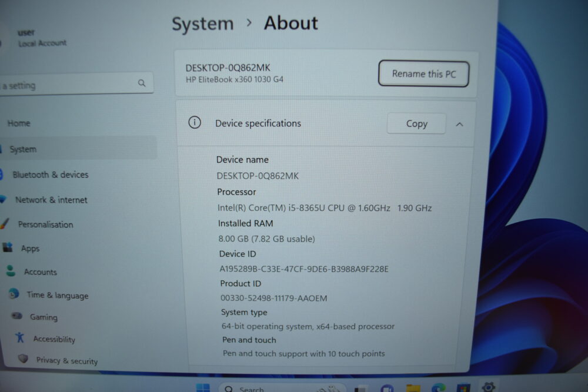This screenshot has height=392, width=588.
Task: Launch File Explorer from the taskbar
Action: pyautogui.click(x=413, y=388)
